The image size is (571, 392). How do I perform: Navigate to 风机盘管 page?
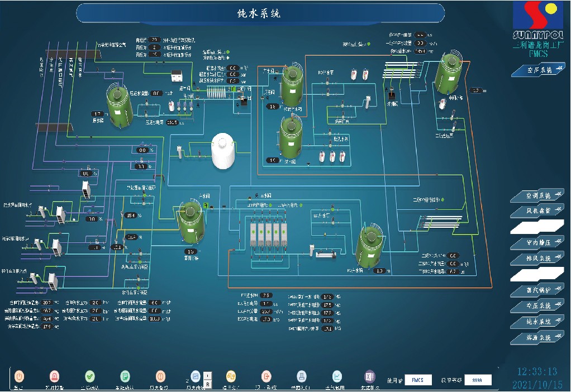[x=536, y=211]
